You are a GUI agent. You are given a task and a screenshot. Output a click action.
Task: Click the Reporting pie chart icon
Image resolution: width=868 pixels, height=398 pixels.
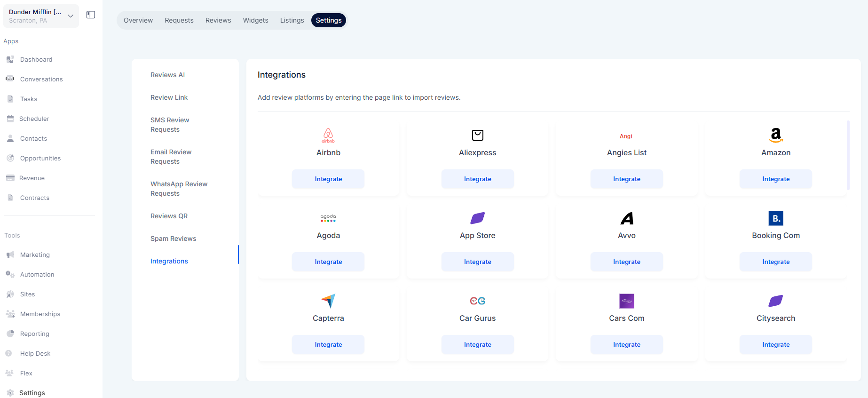point(10,334)
